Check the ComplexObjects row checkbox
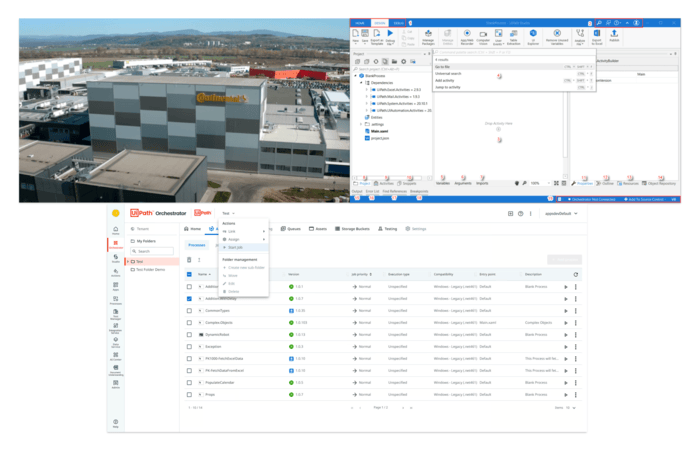Viewport: 700px width, 452px height. pyautogui.click(x=189, y=322)
